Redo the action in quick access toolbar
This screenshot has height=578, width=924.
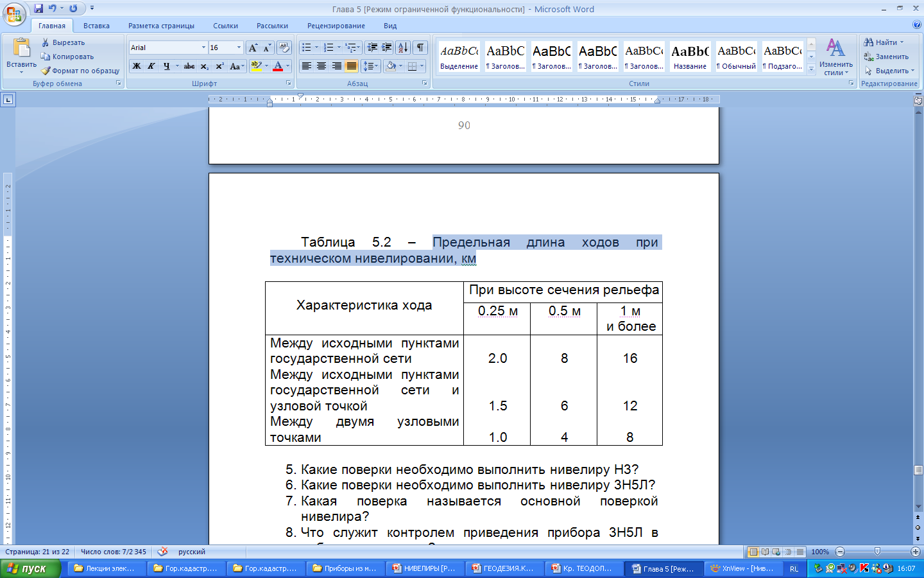tap(73, 9)
